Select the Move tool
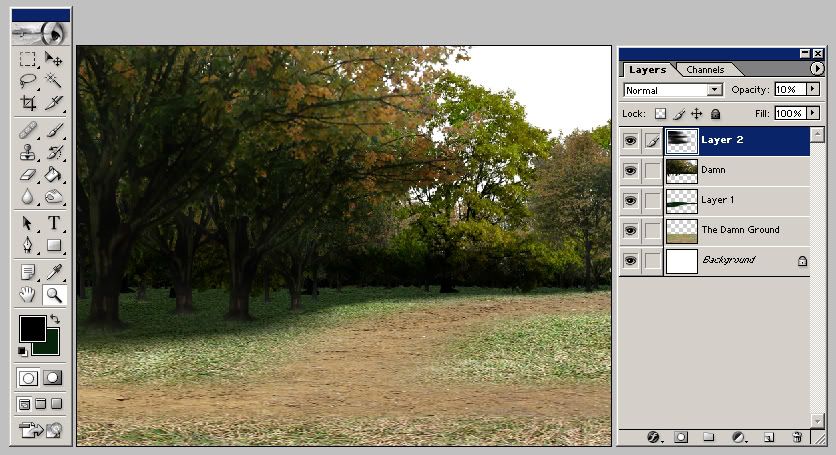 click(x=53, y=60)
